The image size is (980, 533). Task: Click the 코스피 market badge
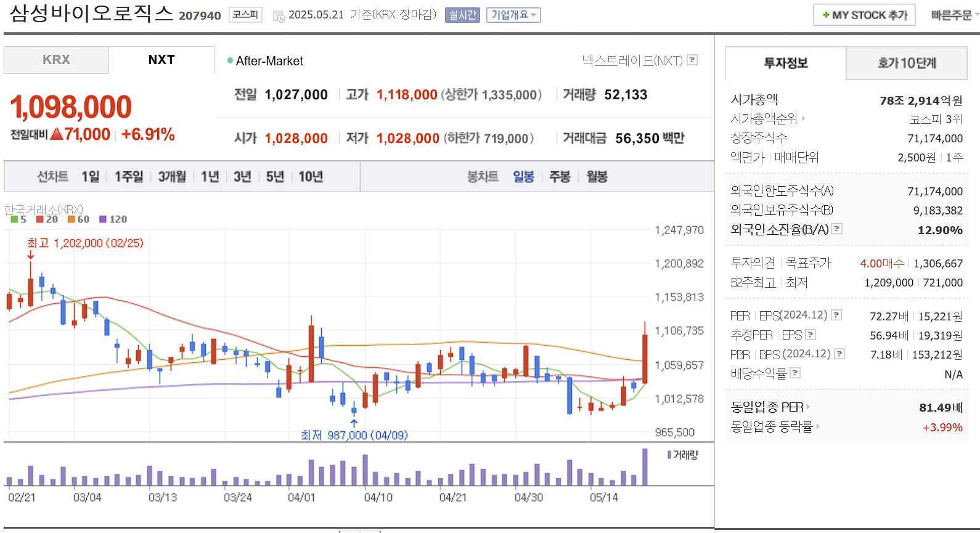(245, 15)
